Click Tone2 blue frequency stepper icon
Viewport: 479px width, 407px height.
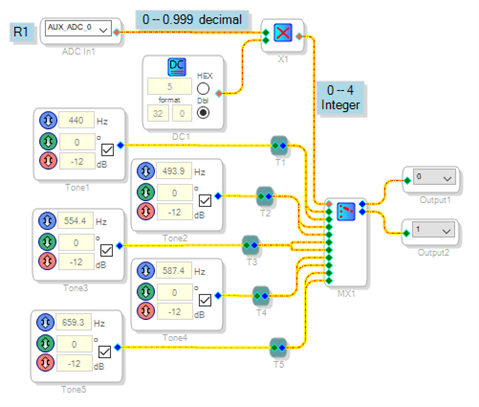(x=146, y=171)
